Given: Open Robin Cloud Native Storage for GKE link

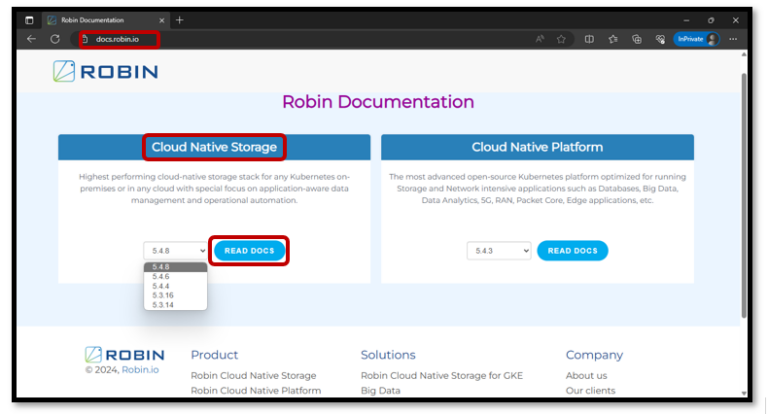Looking at the screenshot, I should [x=442, y=376].
